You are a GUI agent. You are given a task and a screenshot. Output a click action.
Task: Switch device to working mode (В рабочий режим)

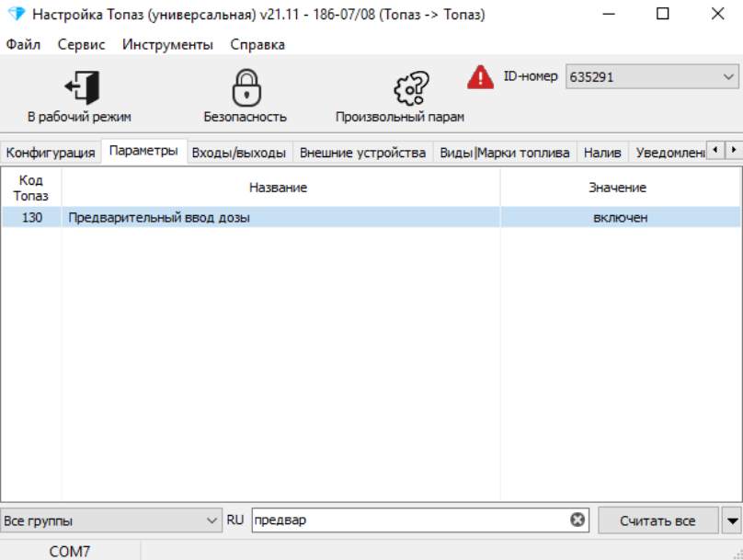pos(79,97)
